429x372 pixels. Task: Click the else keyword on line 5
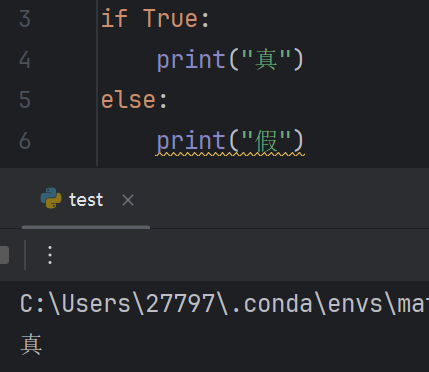[128, 100]
